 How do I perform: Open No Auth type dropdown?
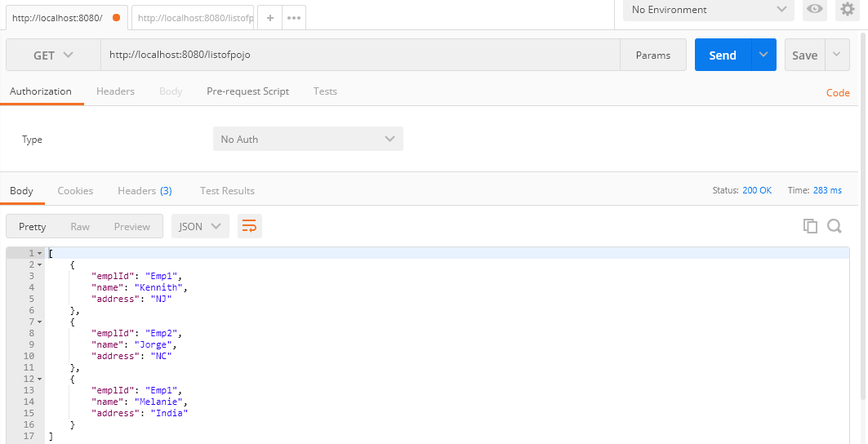pyautogui.click(x=308, y=139)
